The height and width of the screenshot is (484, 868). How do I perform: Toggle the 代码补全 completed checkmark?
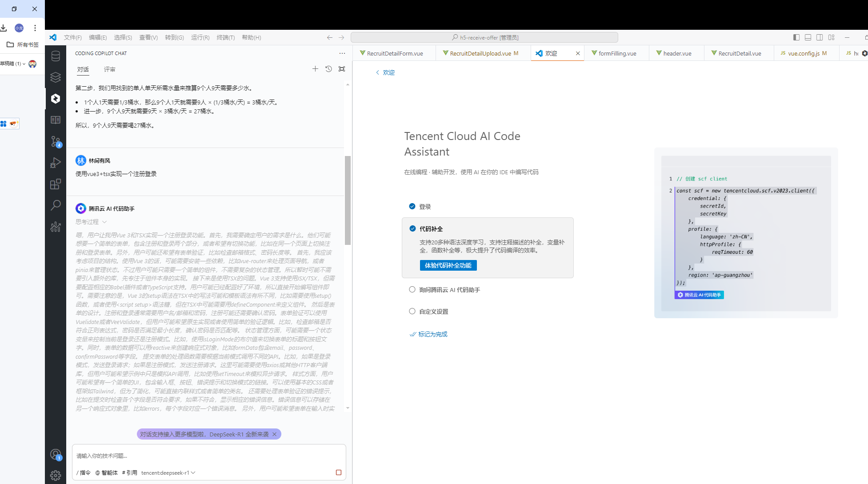coord(412,228)
